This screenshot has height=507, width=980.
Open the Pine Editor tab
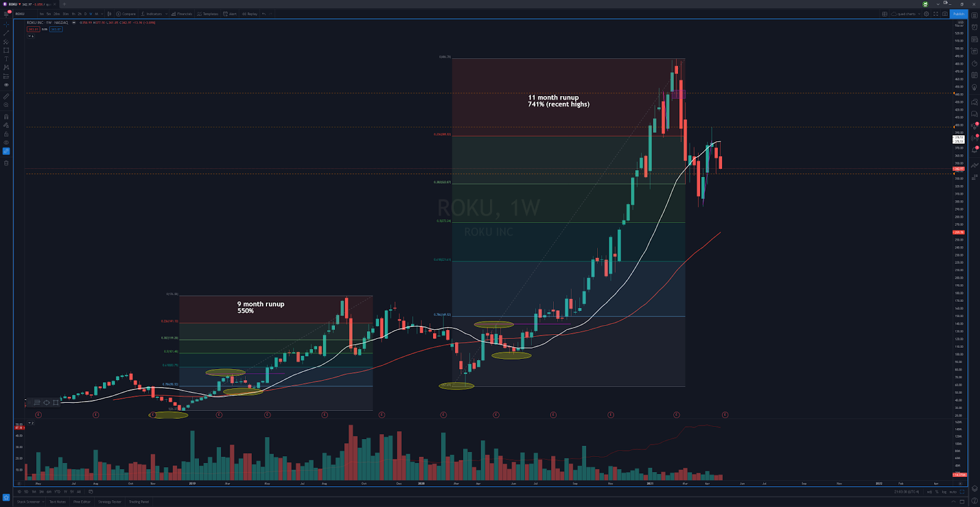point(82,502)
